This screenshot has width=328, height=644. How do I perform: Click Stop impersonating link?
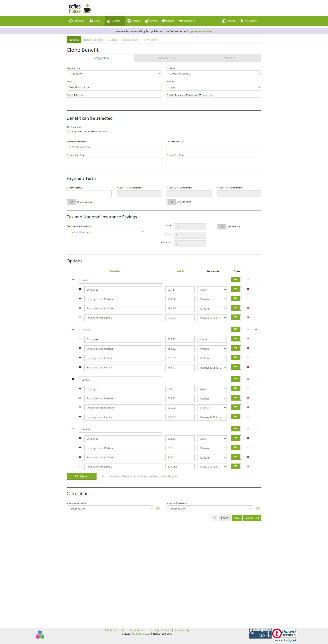tap(200, 31)
